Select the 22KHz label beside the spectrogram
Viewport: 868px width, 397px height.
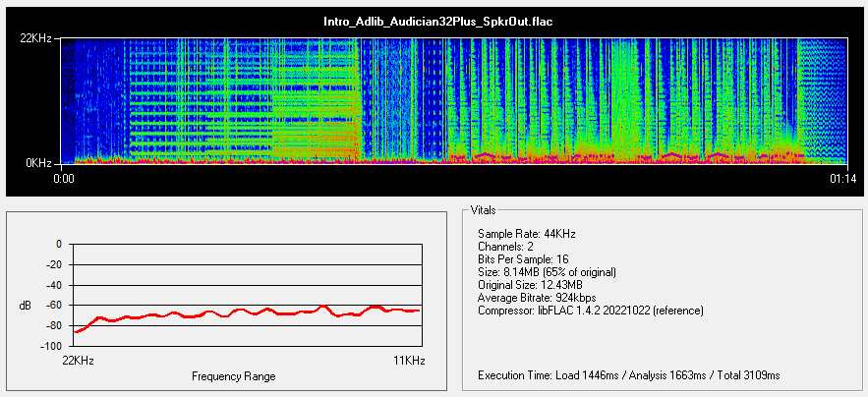click(40, 37)
